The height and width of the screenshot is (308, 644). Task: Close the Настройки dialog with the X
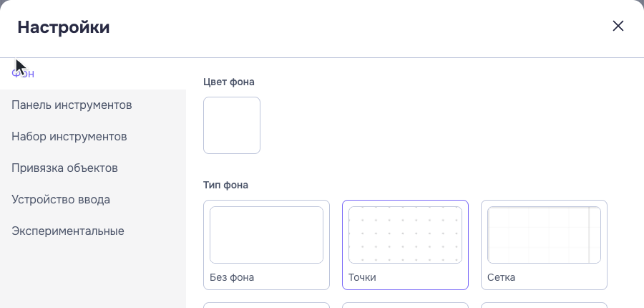point(618,26)
